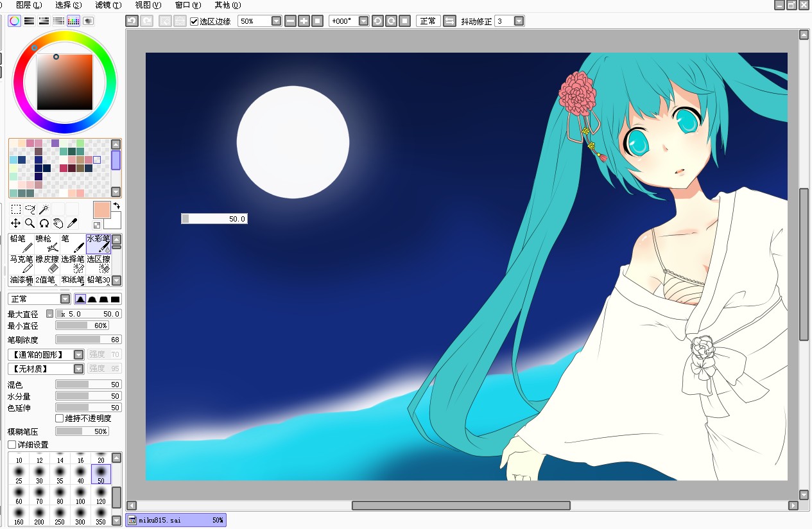Select the magic wand tool
The width and height of the screenshot is (812, 529).
coord(44,209)
